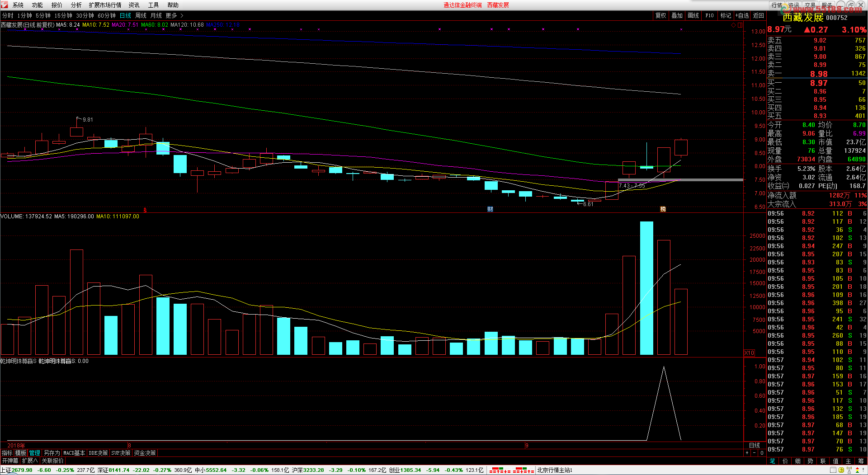Select the 模板 template tab
The width and height of the screenshot is (868, 475).
coord(21,452)
